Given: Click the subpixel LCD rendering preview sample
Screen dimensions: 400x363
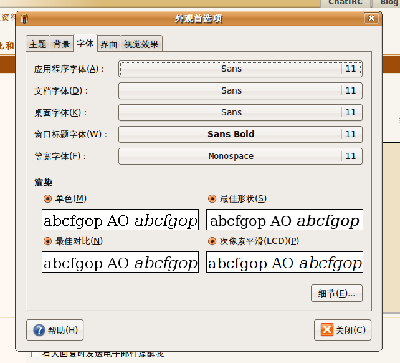Looking at the screenshot, I should point(284,262).
